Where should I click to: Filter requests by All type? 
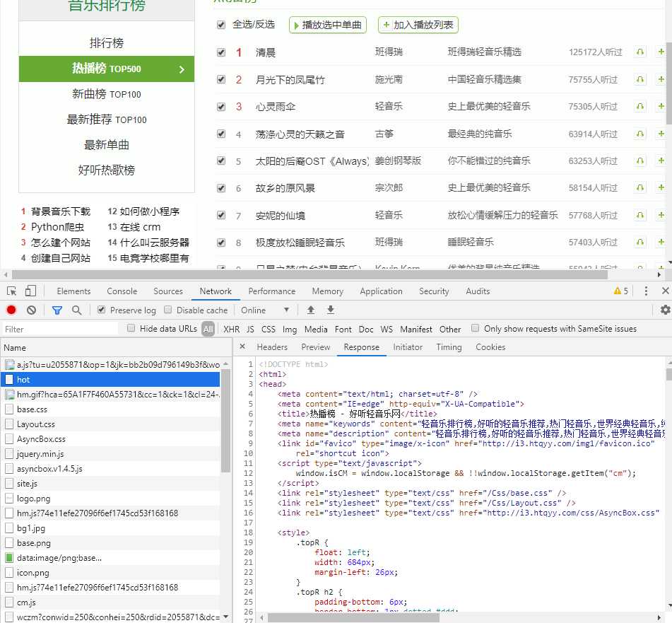tap(208, 329)
